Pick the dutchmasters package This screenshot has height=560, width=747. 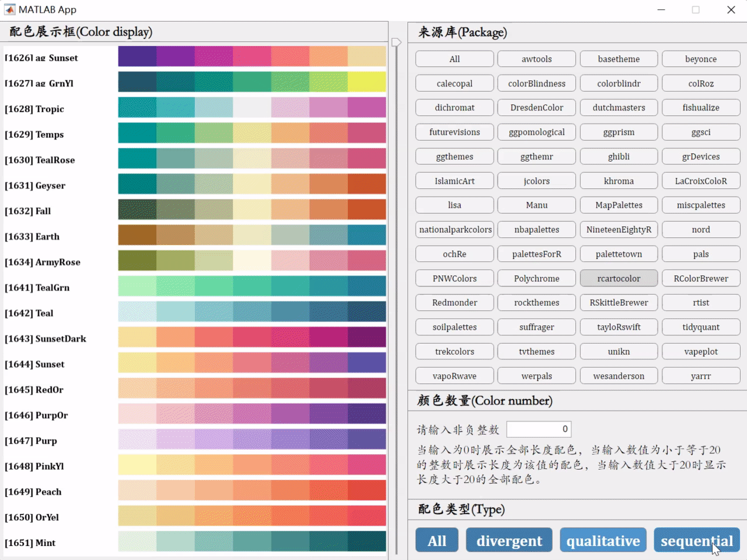pos(619,108)
